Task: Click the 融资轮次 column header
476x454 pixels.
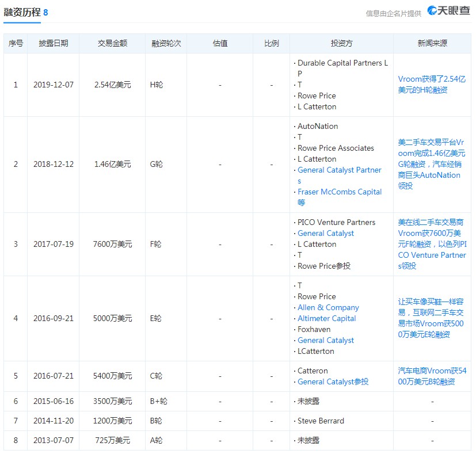Action: (x=166, y=43)
